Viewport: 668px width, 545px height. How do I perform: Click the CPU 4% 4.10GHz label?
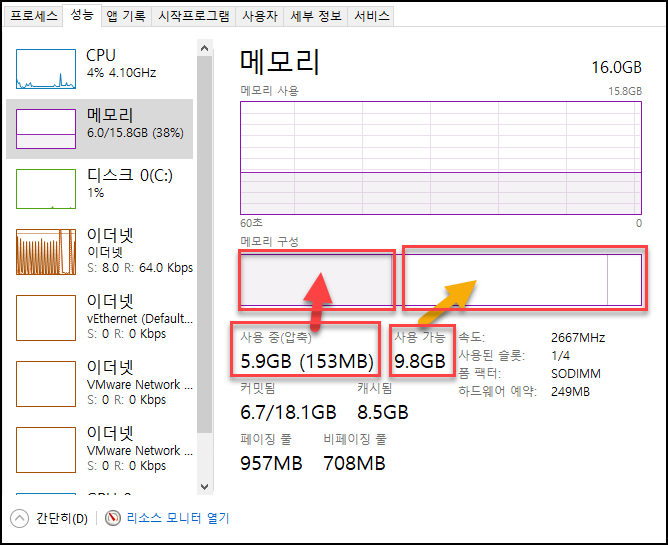click(121, 63)
